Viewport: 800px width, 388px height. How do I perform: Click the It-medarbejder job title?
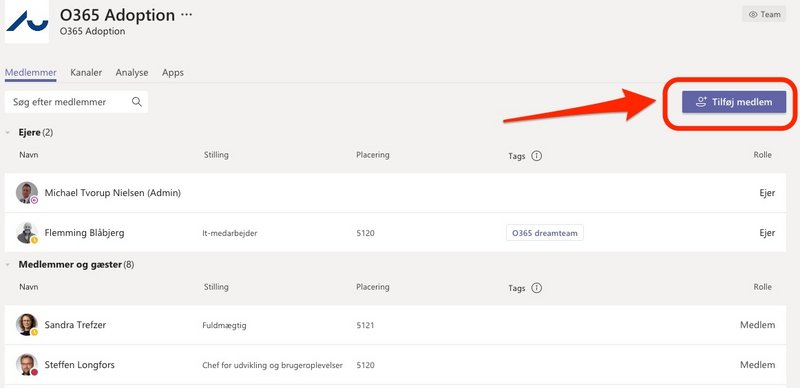pos(230,233)
